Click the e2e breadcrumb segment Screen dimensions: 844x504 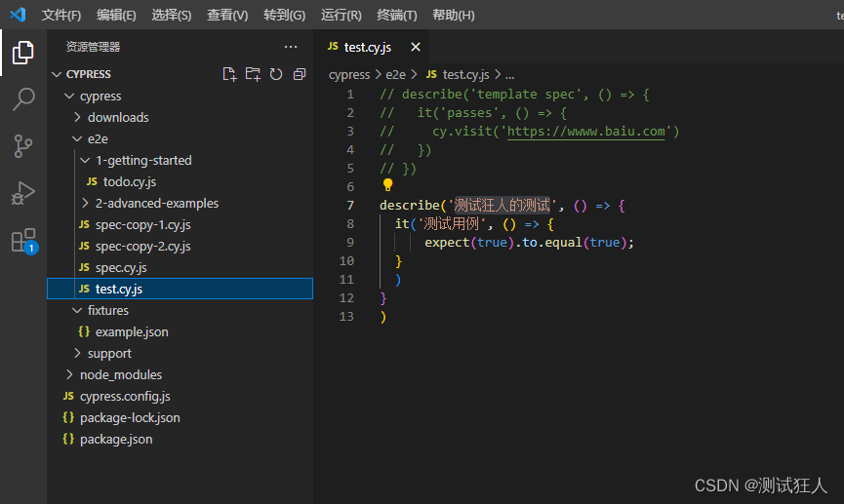[x=395, y=75]
